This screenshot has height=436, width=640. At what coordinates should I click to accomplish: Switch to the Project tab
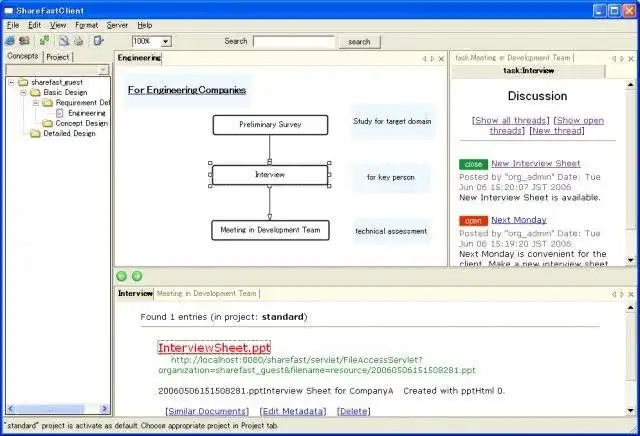click(x=58, y=57)
